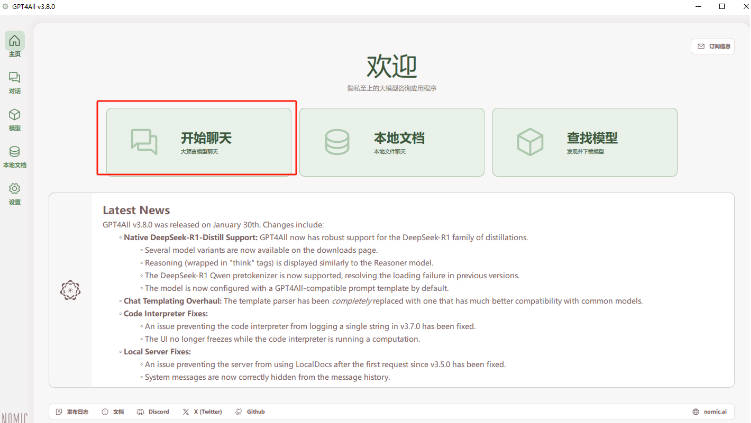The width and height of the screenshot is (751, 423).
Task: Click the Latest News heading
Action: click(136, 210)
